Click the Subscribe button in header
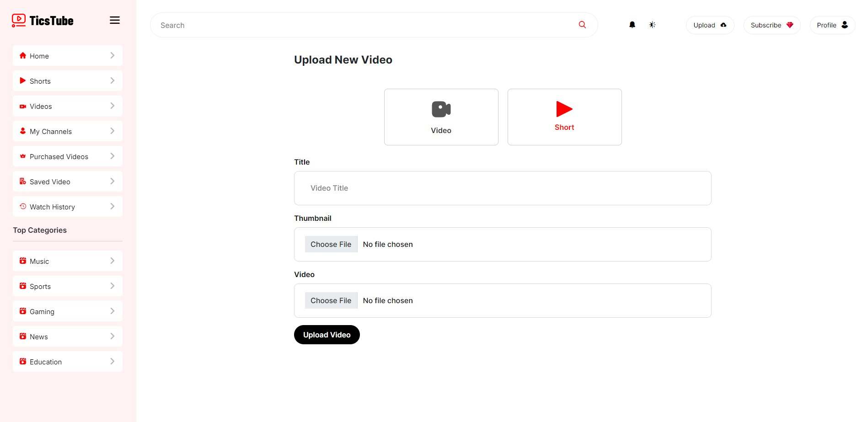This screenshot has height=422, width=868. 772,25
